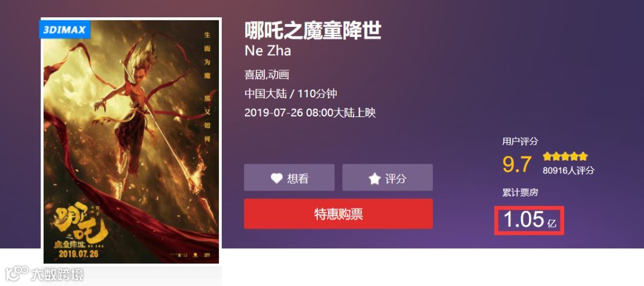Select the middle third rating star
The width and height of the screenshot is (644, 286).
[565, 157]
